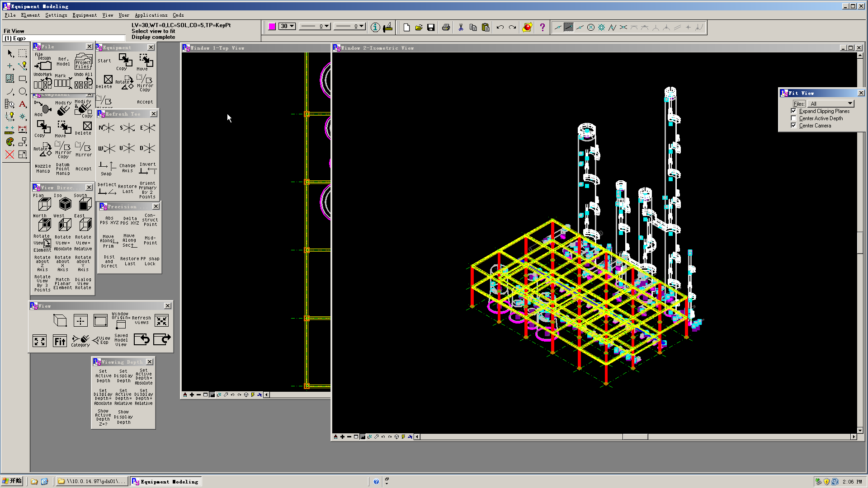Select the Plan view direction icon
The image size is (868, 488).
click(x=44, y=204)
